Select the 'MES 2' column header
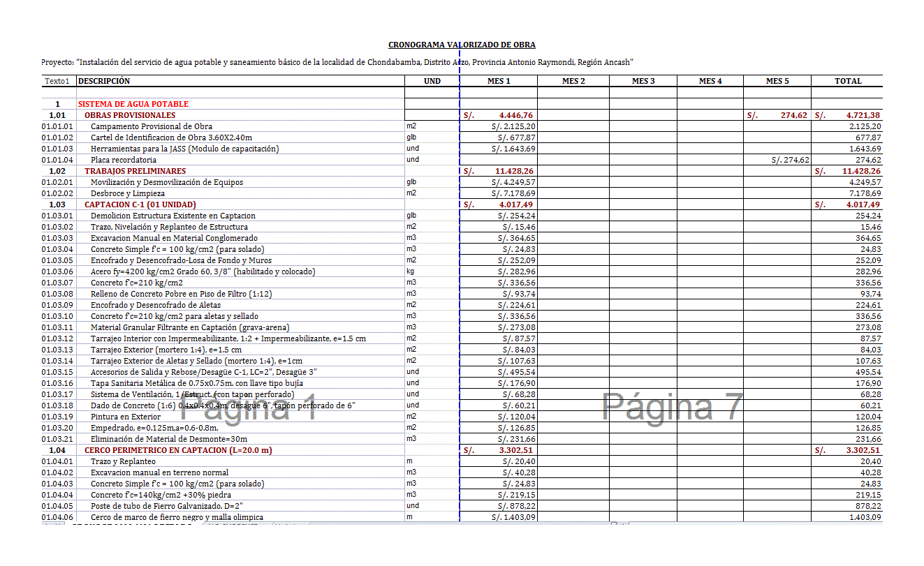This screenshot has height=566, width=924. coord(573,81)
